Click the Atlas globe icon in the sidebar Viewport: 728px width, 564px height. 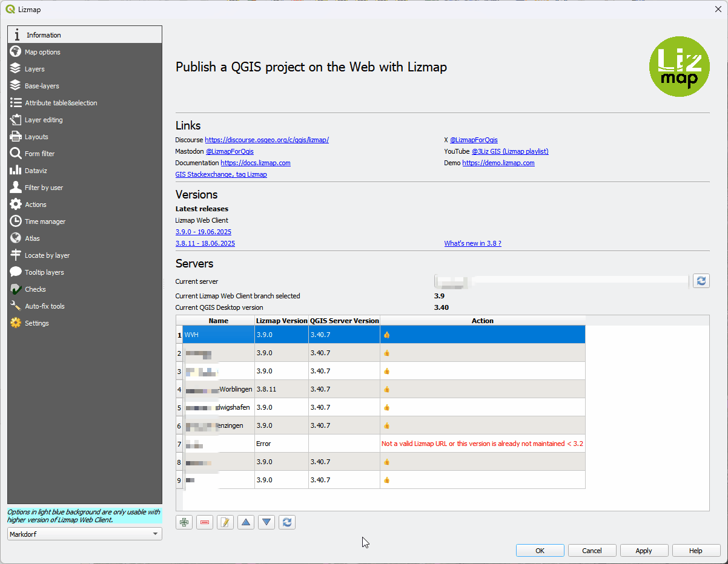(16, 238)
